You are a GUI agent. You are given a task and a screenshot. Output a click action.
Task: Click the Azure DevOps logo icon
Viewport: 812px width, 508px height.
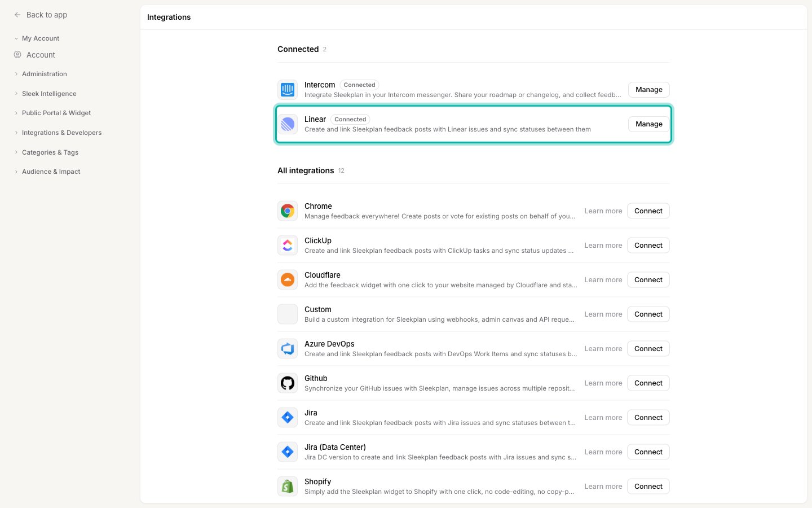288,349
